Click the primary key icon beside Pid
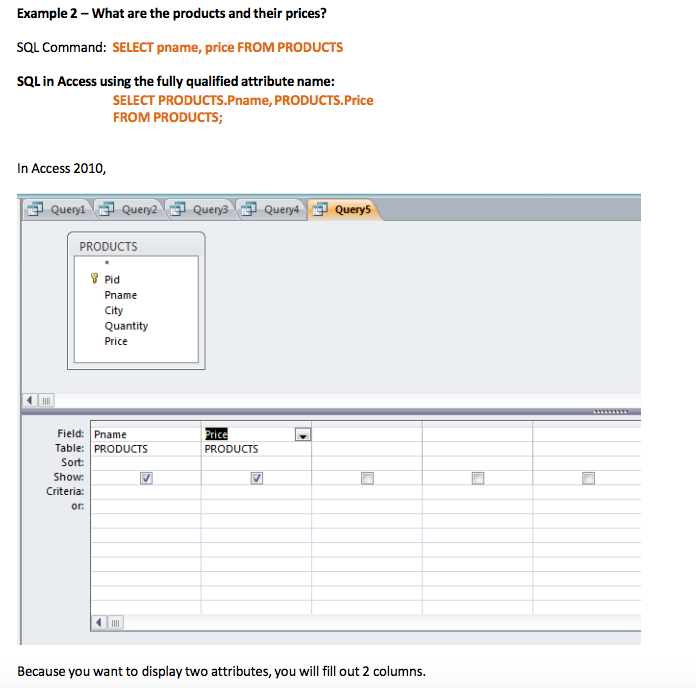The height and width of the screenshot is (688, 696). click(94, 278)
